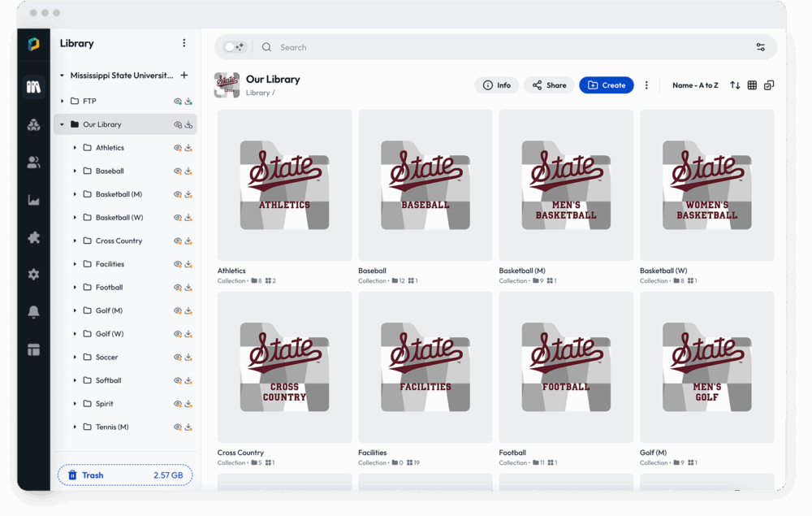Image resolution: width=812 pixels, height=516 pixels.
Task: Expand the Baseball folder arrow
Action: click(x=75, y=171)
